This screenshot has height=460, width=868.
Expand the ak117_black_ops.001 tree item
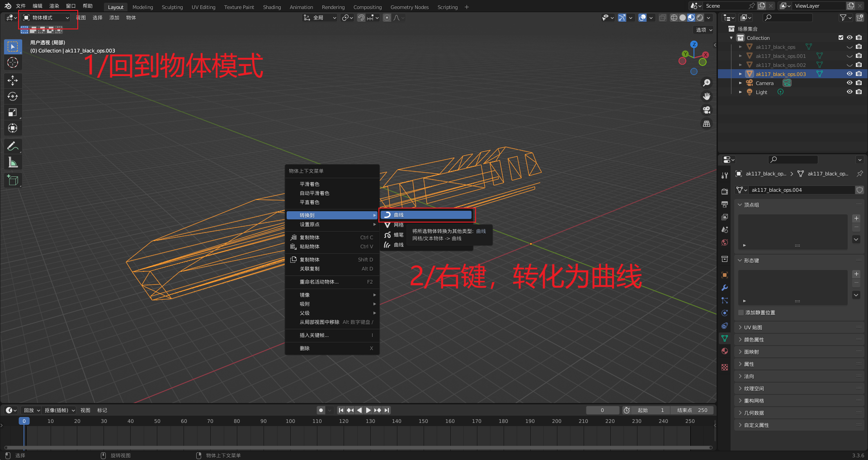(x=740, y=56)
